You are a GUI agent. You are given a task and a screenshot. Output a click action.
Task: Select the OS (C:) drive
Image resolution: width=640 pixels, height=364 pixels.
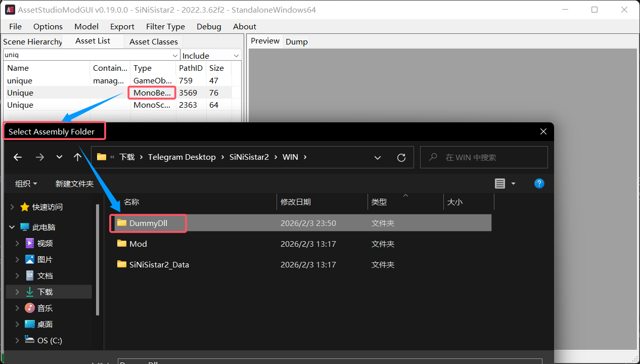click(49, 340)
